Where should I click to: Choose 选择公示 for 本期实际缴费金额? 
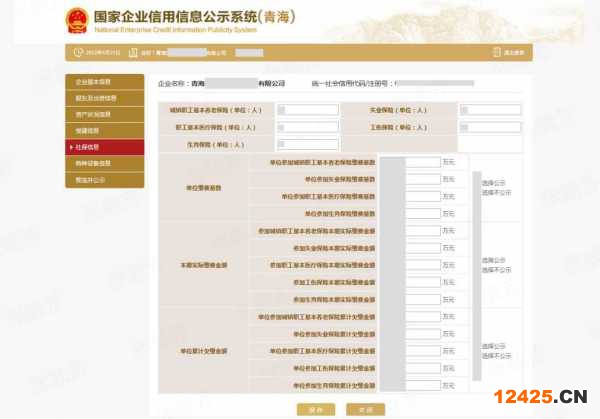[493, 260]
